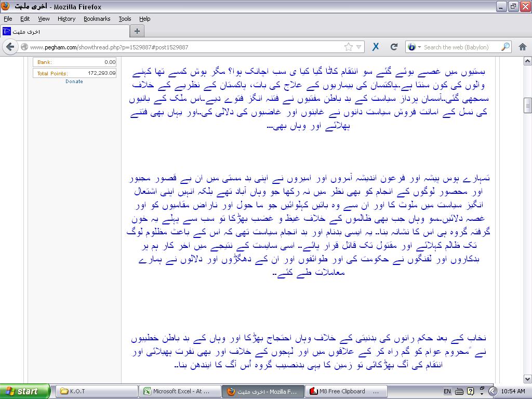Open a new tab with plus button
This screenshot has height=399, width=532.
tap(137, 31)
